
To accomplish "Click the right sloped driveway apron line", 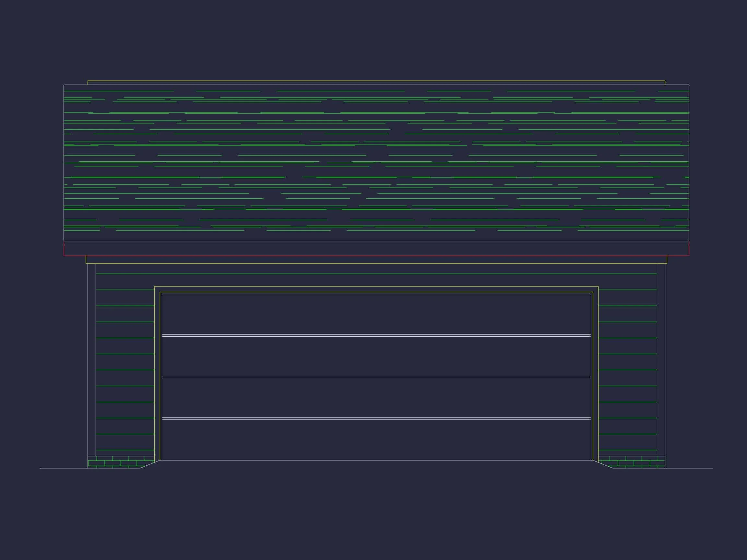I will [x=603, y=464].
